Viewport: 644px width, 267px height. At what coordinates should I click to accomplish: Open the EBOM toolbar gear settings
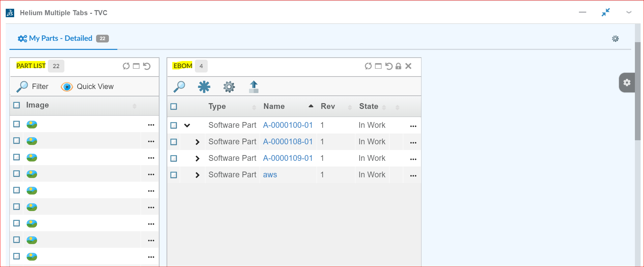[x=229, y=87]
